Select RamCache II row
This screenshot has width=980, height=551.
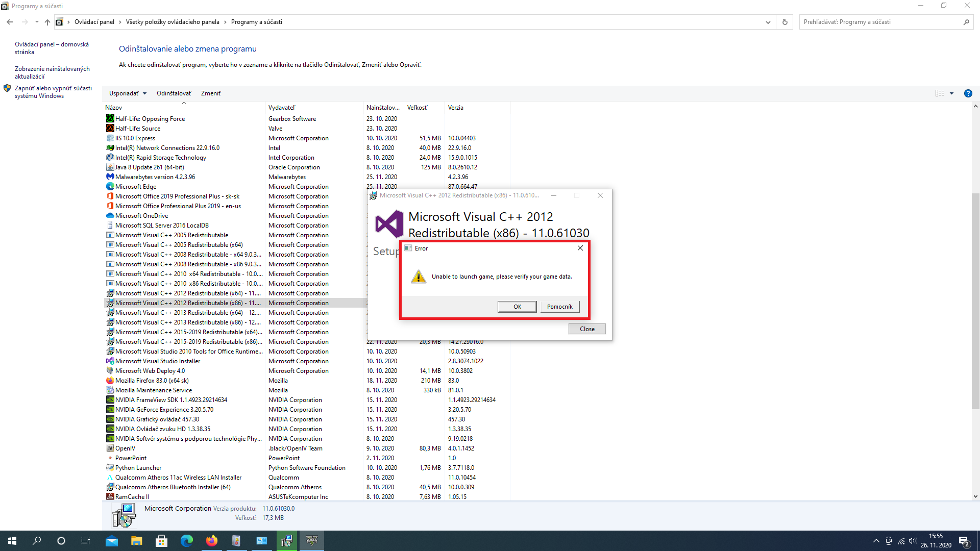pos(307,497)
